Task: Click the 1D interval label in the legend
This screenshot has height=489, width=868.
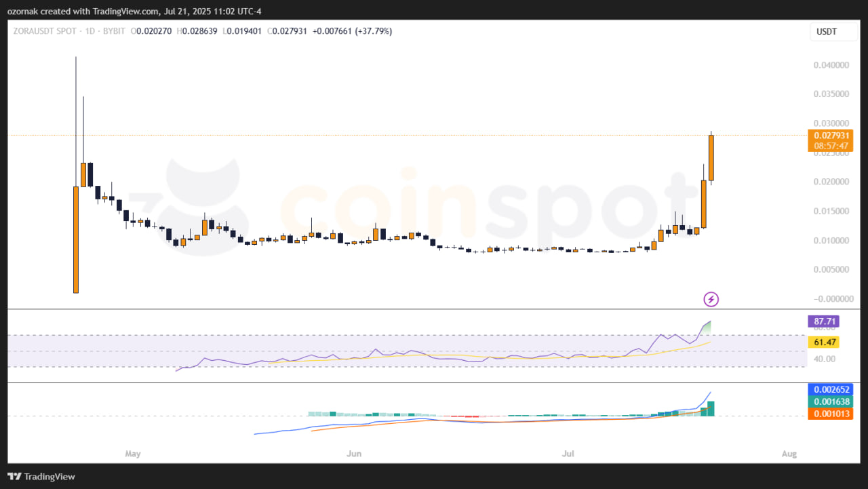Action: click(x=91, y=31)
